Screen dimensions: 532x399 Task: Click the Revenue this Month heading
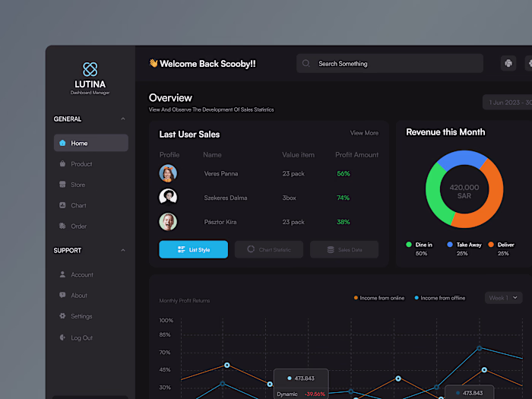pyautogui.click(x=445, y=132)
